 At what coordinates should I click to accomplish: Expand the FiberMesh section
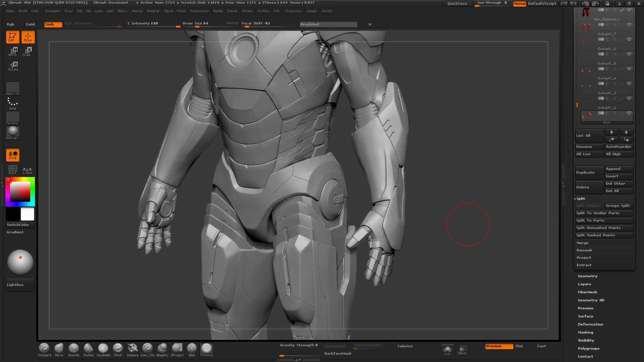(588, 292)
